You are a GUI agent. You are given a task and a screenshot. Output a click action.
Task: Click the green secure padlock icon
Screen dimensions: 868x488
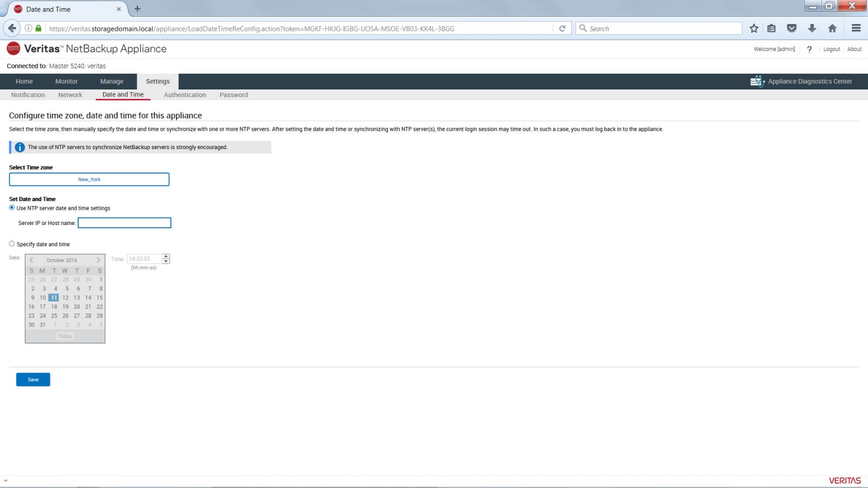tap(39, 28)
